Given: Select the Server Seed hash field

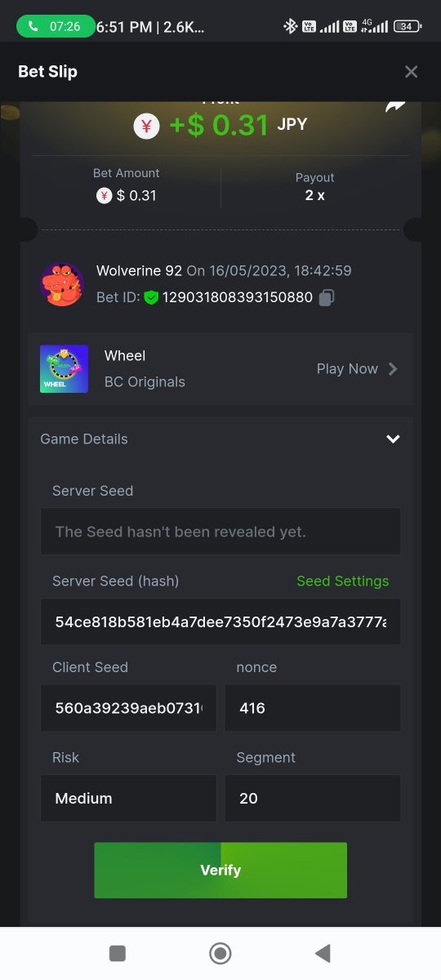Looking at the screenshot, I should (x=220, y=621).
